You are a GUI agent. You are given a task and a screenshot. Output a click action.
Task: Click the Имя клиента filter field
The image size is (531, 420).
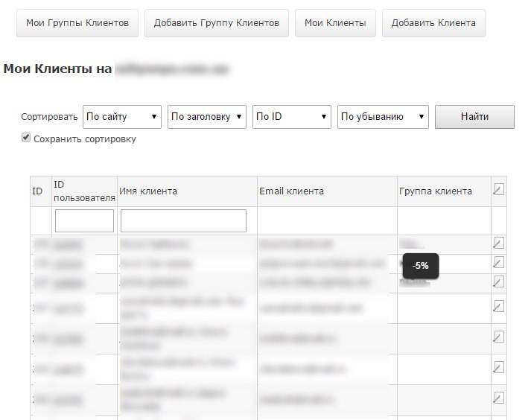(x=183, y=221)
